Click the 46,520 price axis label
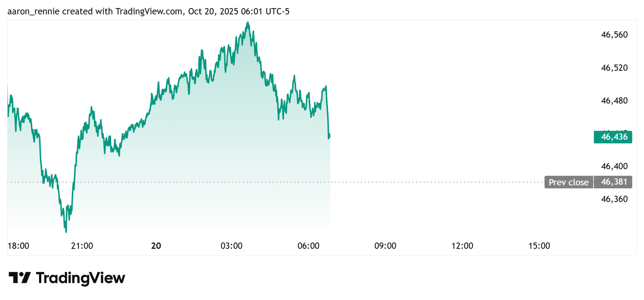Image resolution: width=644 pixels, height=300 pixels. [x=614, y=68]
